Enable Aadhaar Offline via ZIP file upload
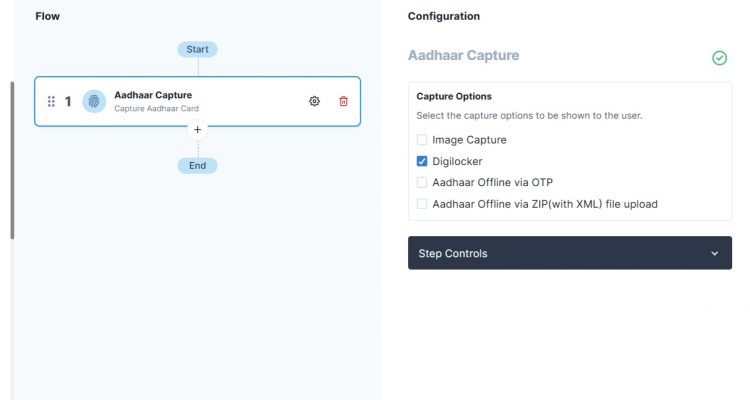The width and height of the screenshot is (750, 400). tap(422, 204)
